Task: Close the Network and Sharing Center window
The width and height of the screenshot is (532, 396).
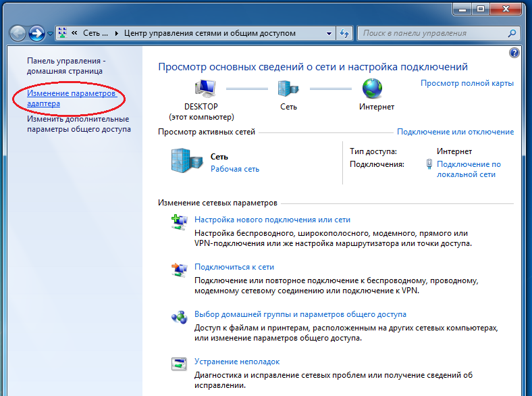Action: (506, 9)
